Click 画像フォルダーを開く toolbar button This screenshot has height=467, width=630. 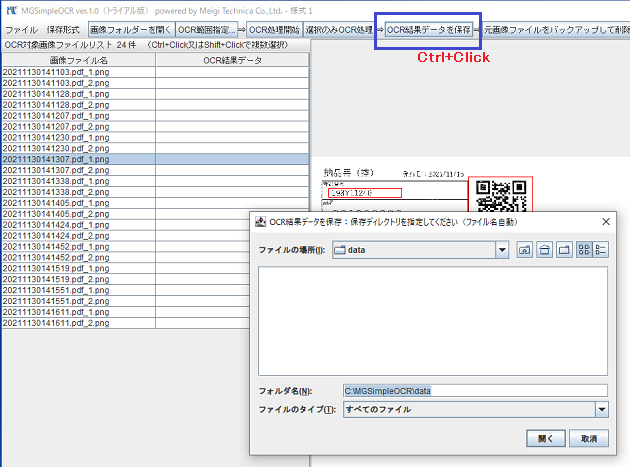[x=131, y=30]
